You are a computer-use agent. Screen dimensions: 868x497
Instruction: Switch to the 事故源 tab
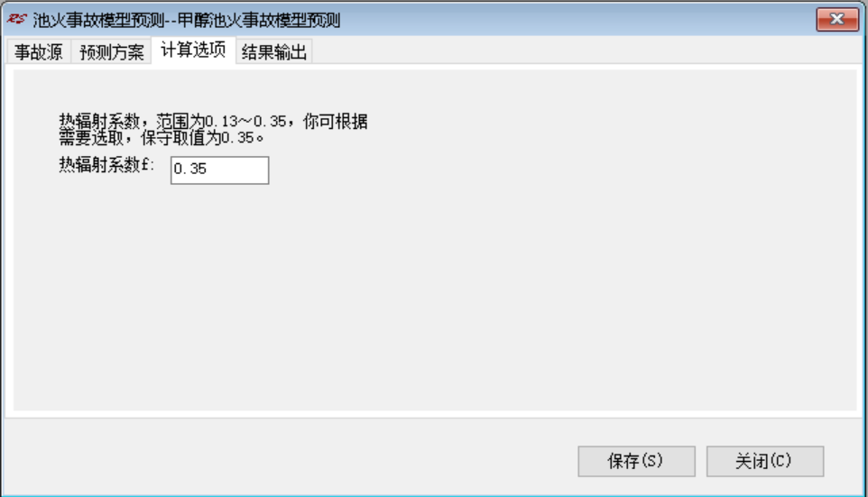[38, 52]
